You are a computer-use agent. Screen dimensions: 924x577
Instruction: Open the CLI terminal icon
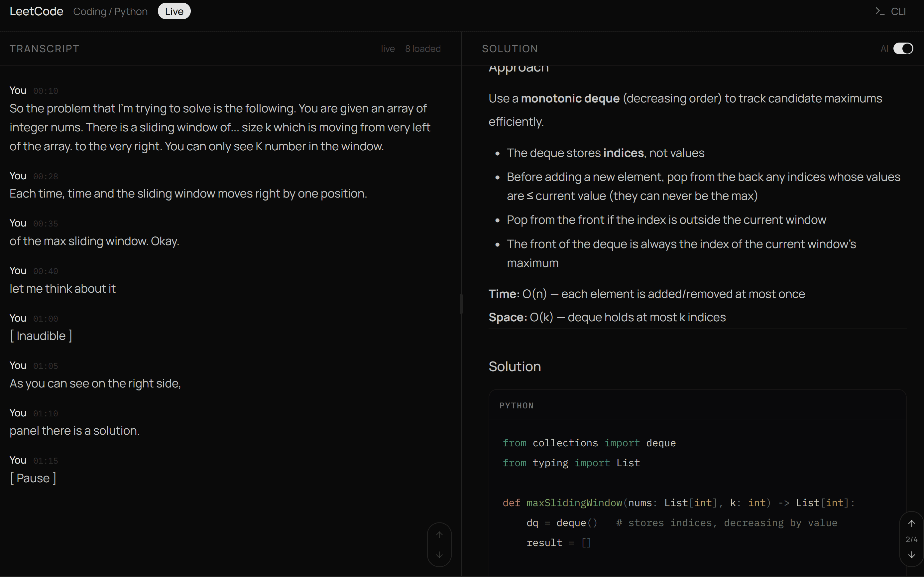pos(890,11)
